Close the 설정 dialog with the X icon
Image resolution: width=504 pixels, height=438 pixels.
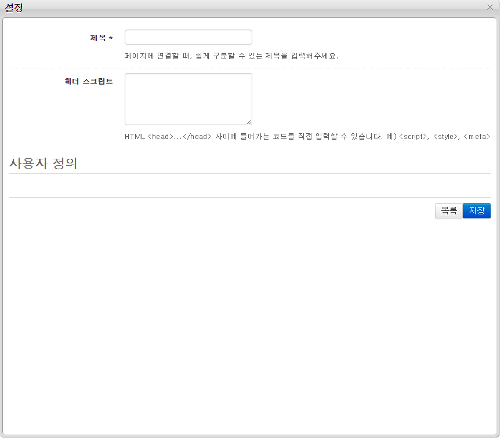pyautogui.click(x=490, y=8)
